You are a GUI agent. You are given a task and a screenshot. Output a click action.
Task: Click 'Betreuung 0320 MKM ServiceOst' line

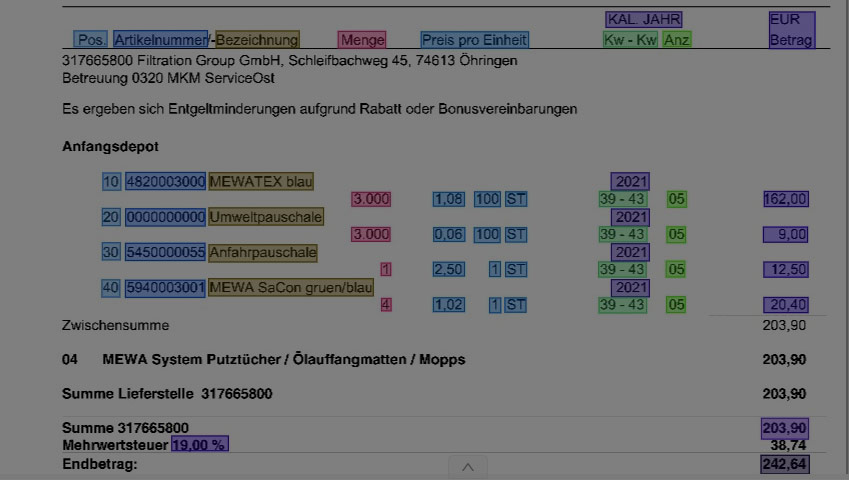168,78
